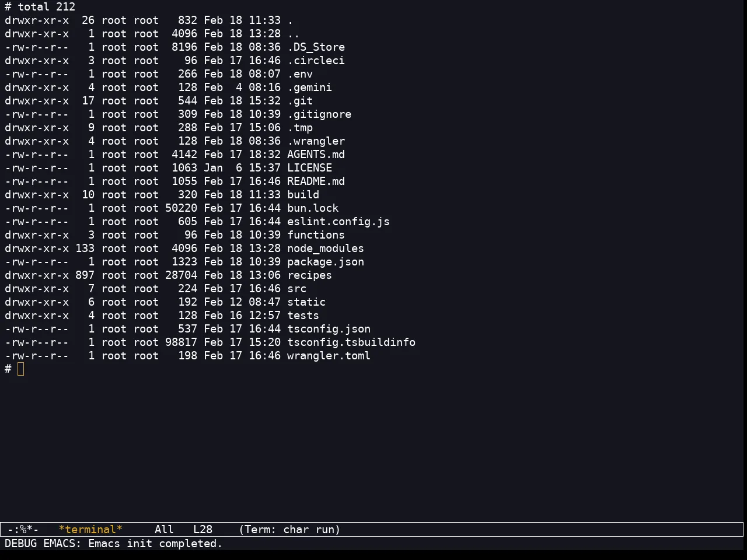Viewport: 747px width, 560px height.
Task: Click the "Emacs init completed" echo message
Action: pos(155,544)
